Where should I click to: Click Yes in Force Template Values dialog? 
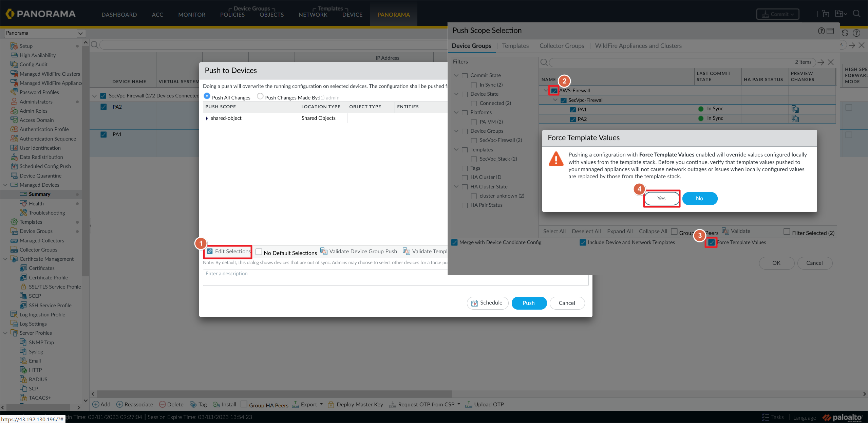click(x=661, y=199)
